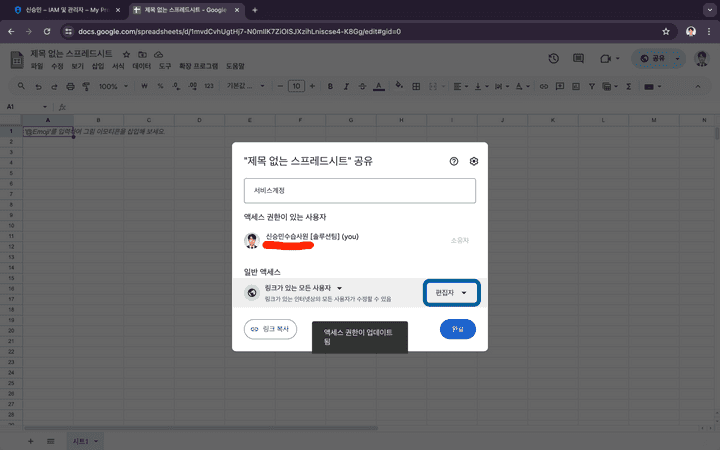This screenshot has height=450, width=720.
Task: Click the bold formatting icon
Action: click(329, 87)
